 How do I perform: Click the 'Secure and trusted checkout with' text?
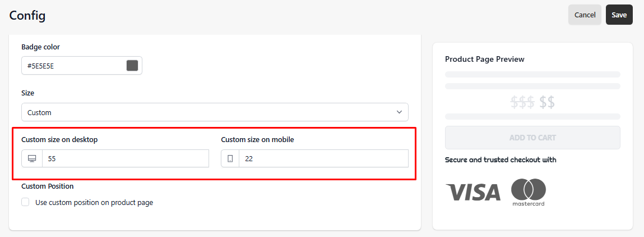point(501,159)
